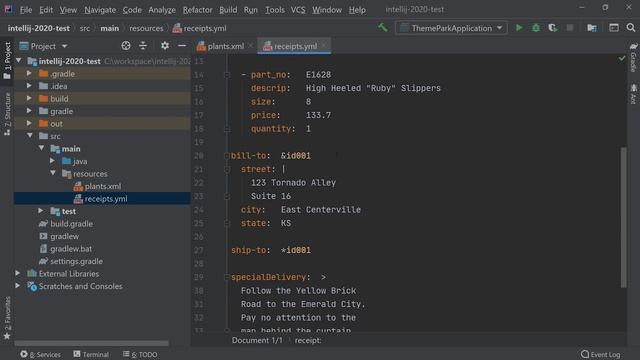
Task: Select settings.gradle file in the tree
Action: 76,261
